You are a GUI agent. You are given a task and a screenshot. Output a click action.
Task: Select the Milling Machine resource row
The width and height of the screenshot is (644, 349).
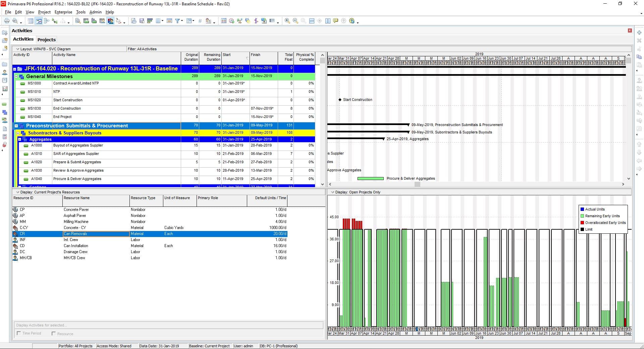pos(150,222)
